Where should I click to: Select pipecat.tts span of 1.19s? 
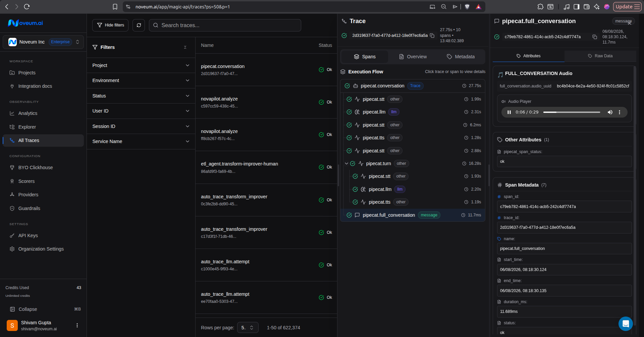tap(413, 202)
